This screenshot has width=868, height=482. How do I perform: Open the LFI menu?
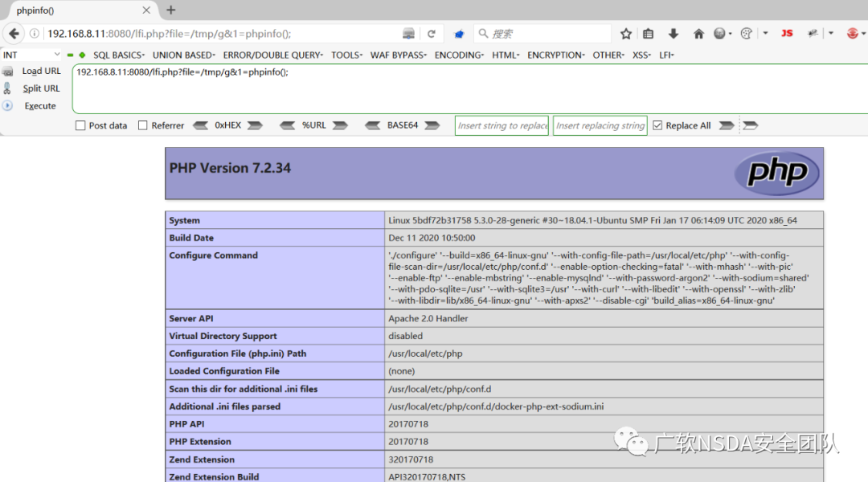pyautogui.click(x=666, y=55)
